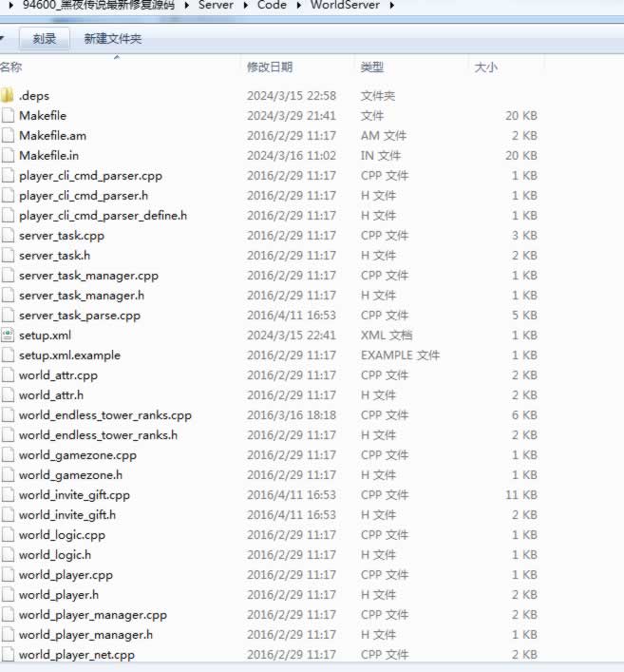Image resolution: width=624 pixels, height=672 pixels.
Task: Select icon of world_logic.cpp
Action: click(8, 535)
